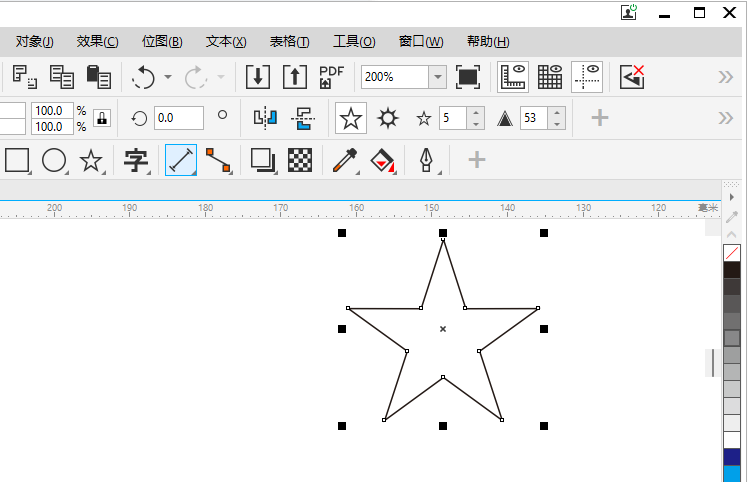Screen dimensions: 748x482
Task: Click the points count field showing 5
Action: tap(453, 118)
